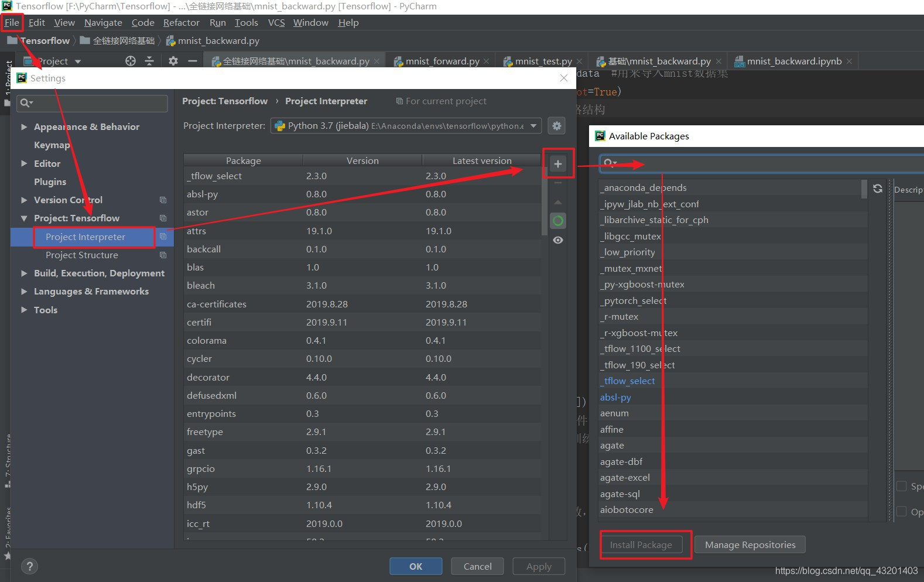Click the add package plus icon
The width and height of the screenshot is (924, 582).
tap(558, 164)
